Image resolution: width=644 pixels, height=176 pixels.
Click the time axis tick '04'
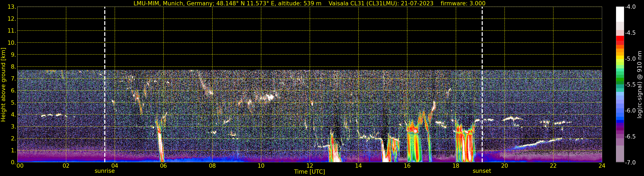pyautogui.click(x=115, y=166)
